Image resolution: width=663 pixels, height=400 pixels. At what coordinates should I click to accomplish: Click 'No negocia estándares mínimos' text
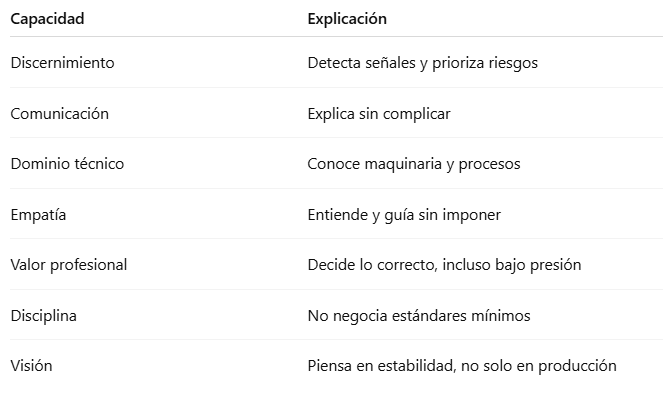[418, 316]
